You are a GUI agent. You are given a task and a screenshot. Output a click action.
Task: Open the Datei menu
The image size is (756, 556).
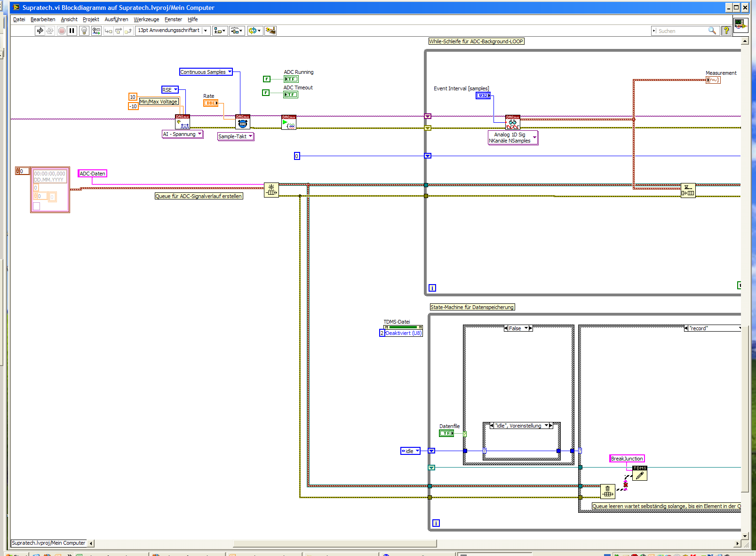tap(19, 19)
